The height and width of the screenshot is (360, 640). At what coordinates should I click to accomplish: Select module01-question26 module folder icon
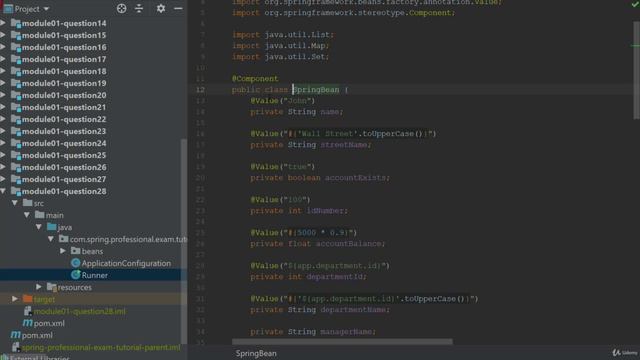pos(16,167)
